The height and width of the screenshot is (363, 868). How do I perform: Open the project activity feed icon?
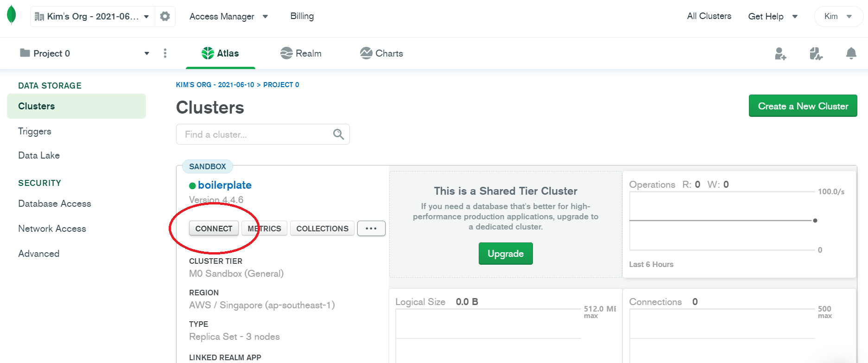point(816,54)
